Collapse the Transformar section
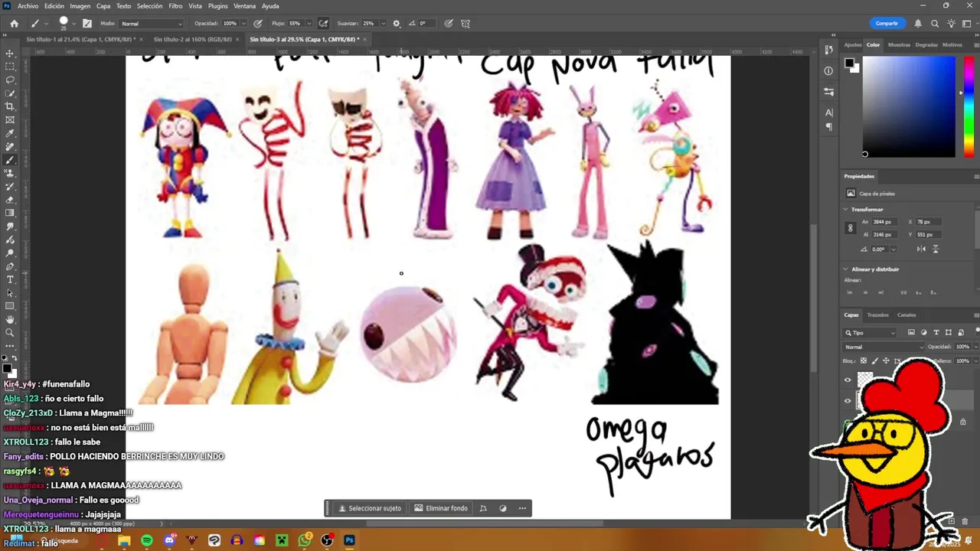Viewport: 980px width, 551px height. (847, 209)
